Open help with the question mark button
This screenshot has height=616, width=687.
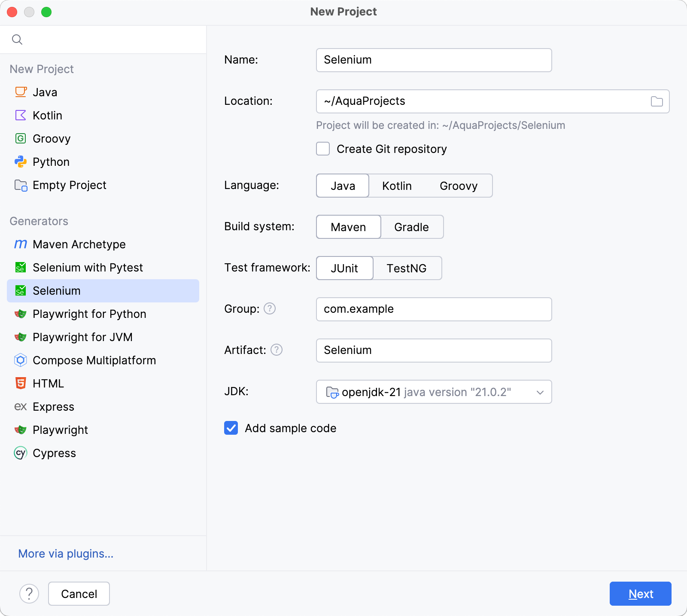(x=29, y=594)
